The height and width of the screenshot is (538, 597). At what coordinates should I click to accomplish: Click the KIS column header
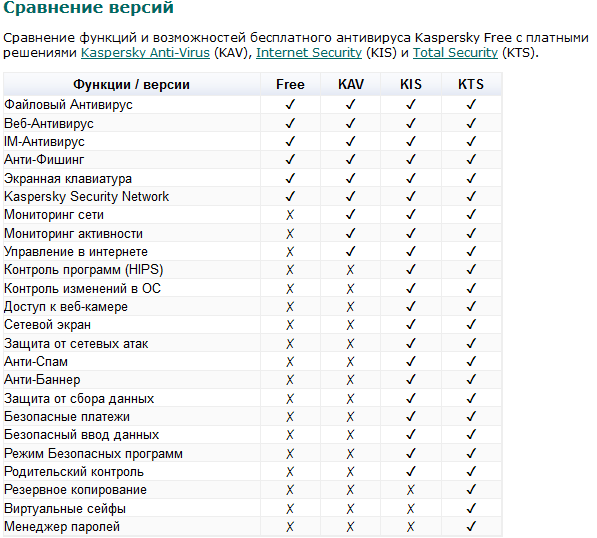(x=411, y=84)
